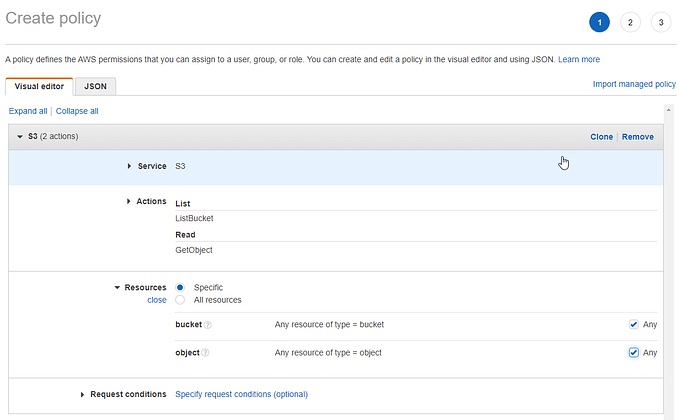This screenshot has width=679, height=420.
Task: Open the Learn more link
Action: [579, 59]
